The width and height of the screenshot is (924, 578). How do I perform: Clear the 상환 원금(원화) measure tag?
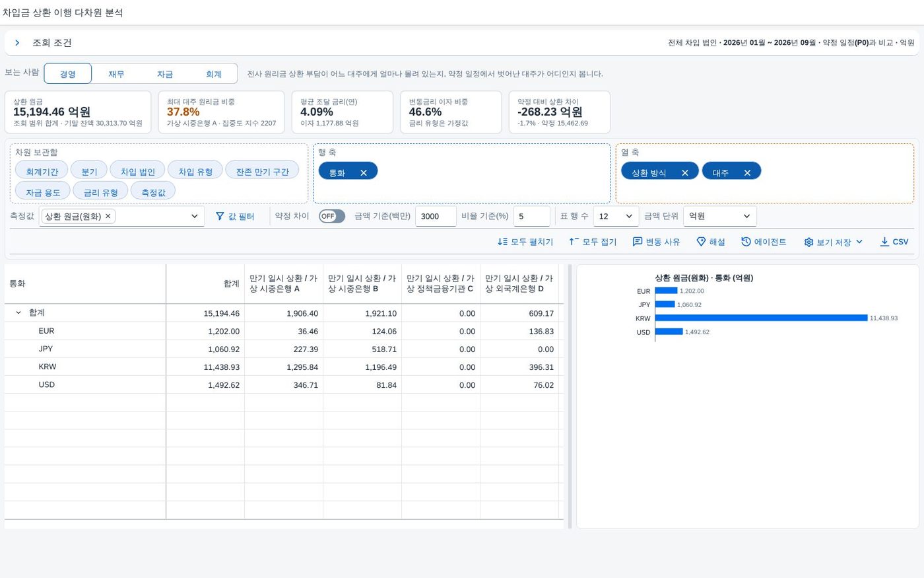point(108,216)
